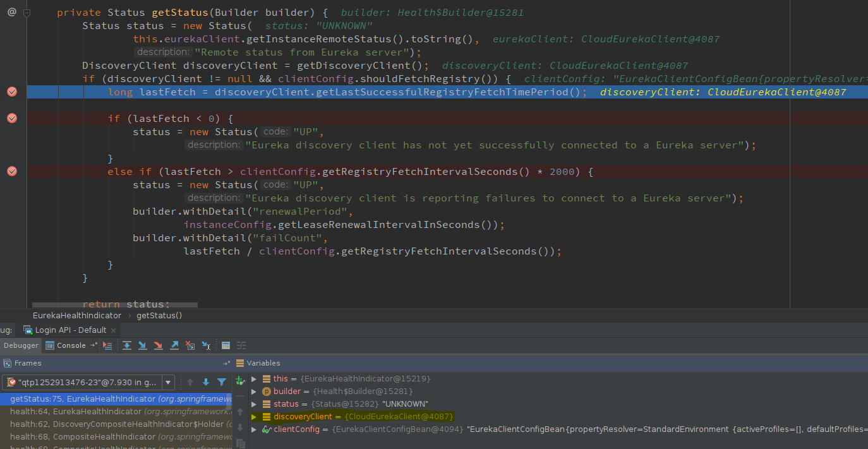
Task: Select the Step Into debugger icon
Action: click(142, 345)
